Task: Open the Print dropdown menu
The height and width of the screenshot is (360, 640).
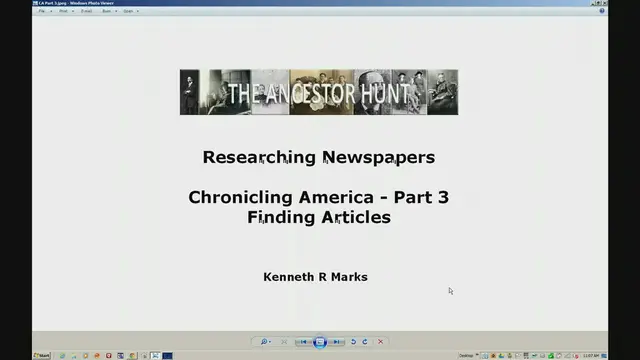Action: click(x=67, y=11)
